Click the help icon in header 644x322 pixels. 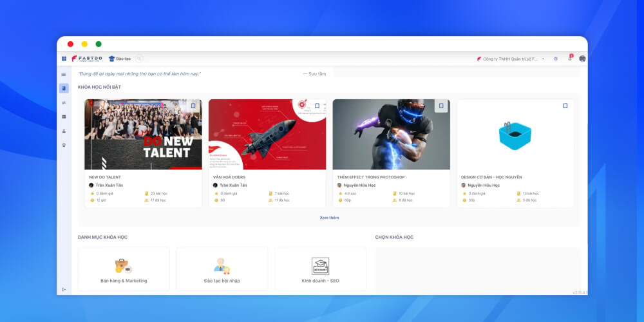pos(556,59)
